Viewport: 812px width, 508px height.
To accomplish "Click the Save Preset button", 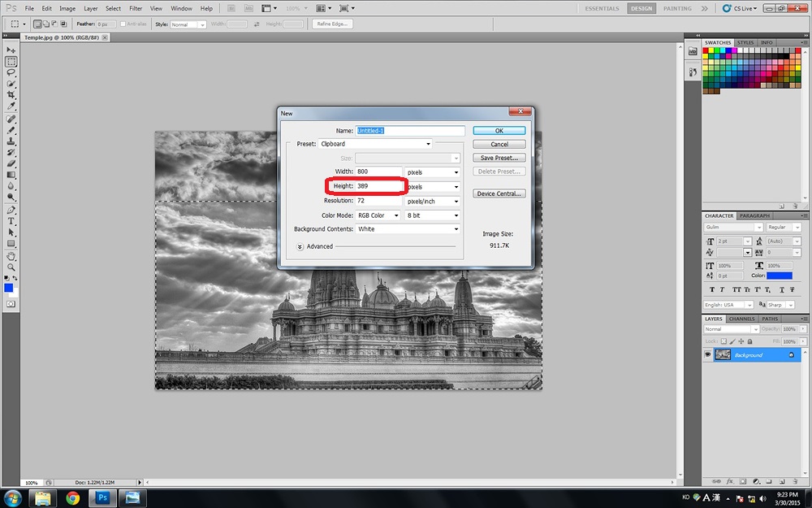I will click(499, 158).
